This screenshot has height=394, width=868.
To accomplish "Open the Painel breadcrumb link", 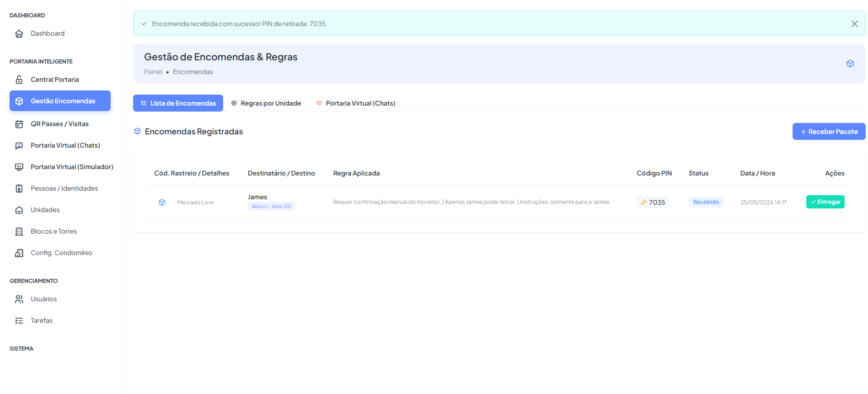I will coord(153,72).
